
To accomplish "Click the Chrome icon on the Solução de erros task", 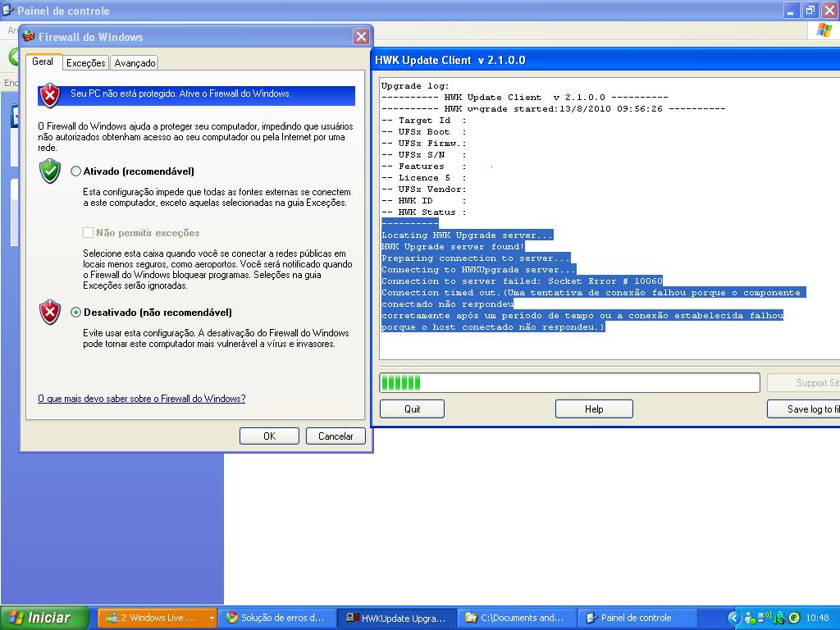I will coord(231,618).
